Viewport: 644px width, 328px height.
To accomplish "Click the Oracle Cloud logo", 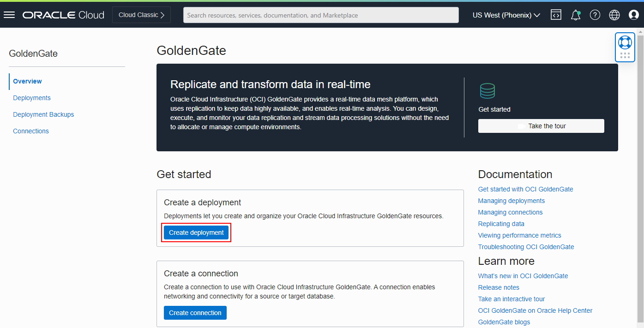I will coord(63,14).
